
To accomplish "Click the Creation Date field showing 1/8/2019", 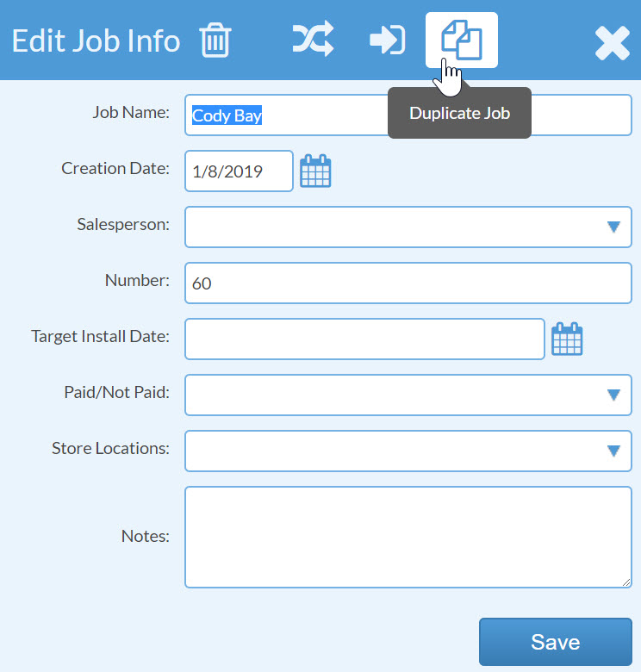I will [x=240, y=171].
